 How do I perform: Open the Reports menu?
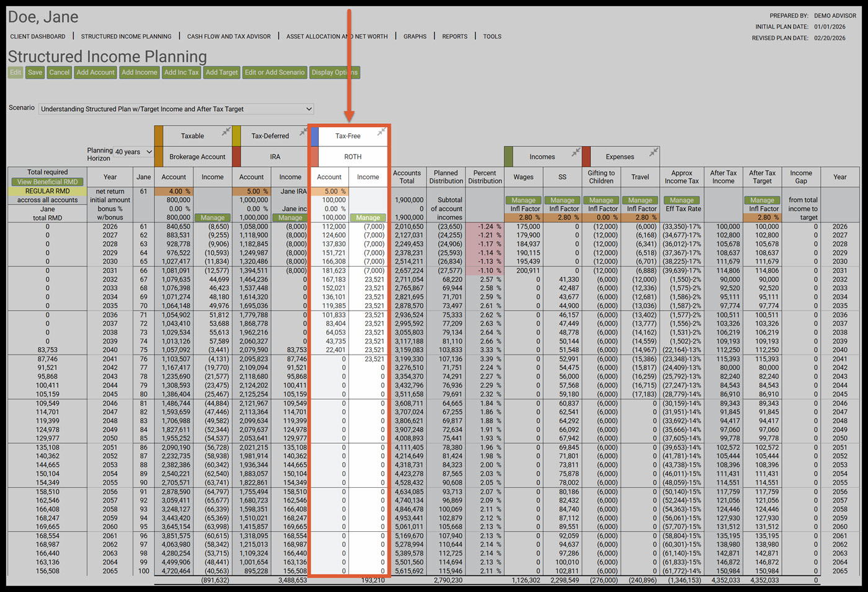[454, 37]
